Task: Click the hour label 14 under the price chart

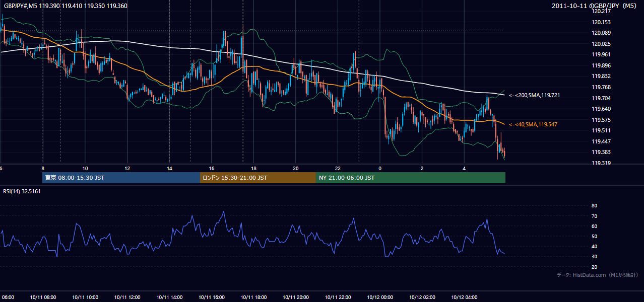Action: 169,169
